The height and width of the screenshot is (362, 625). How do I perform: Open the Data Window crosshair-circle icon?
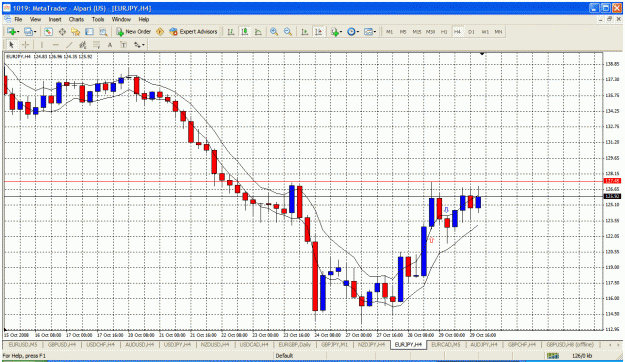(x=62, y=31)
